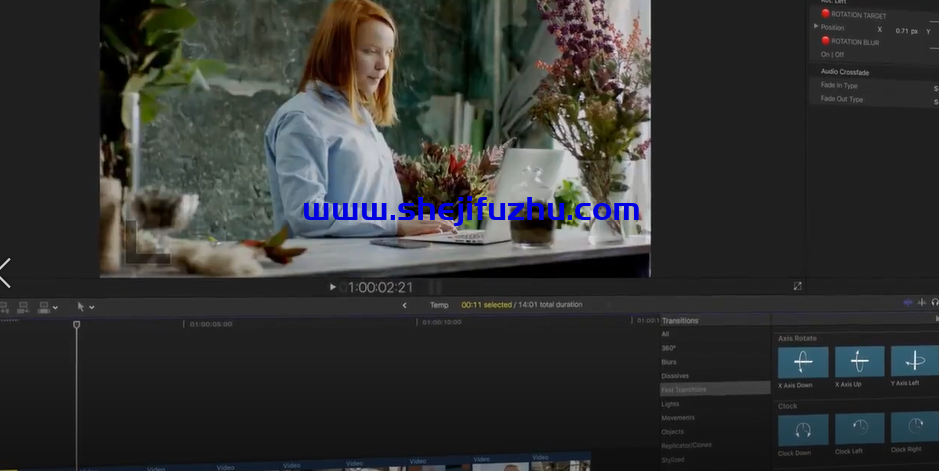Select the Dissolves transitions category
The image size is (939, 471).
[x=675, y=376]
